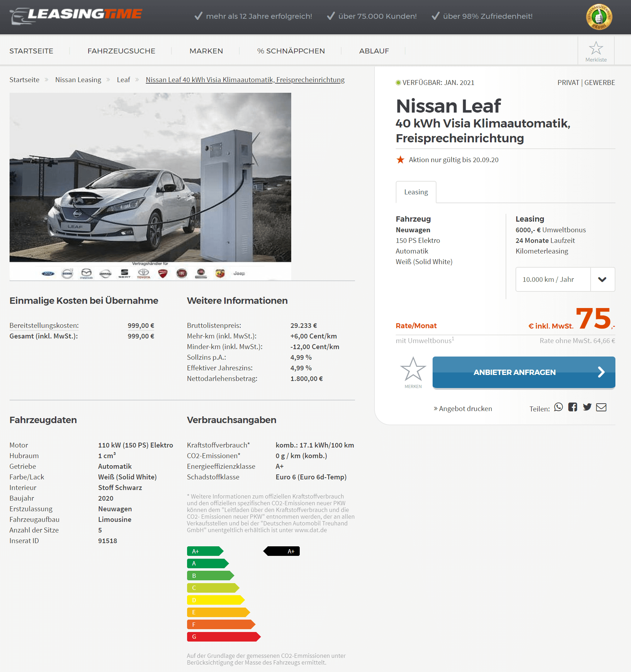Click the Mazda brand logo under the photo

(x=86, y=273)
